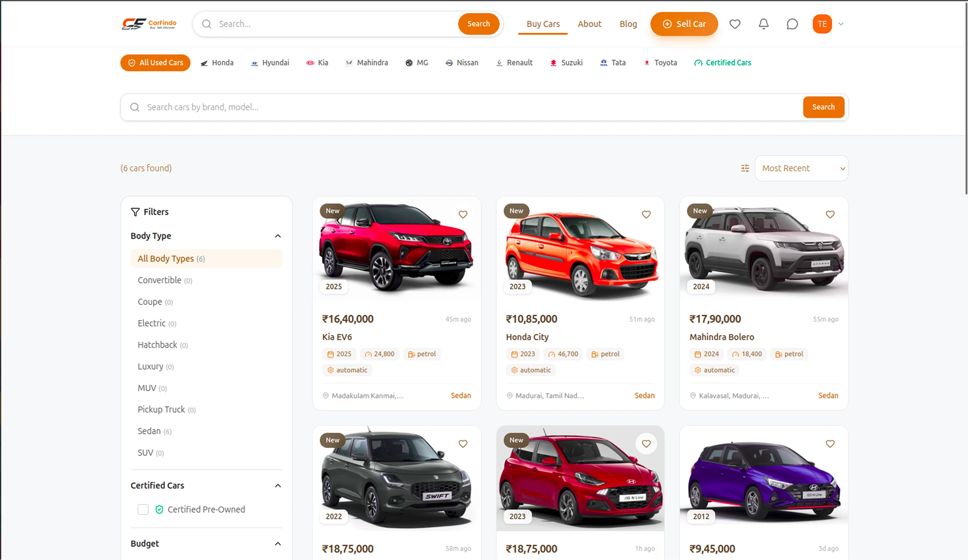Open the Kia EV6 listing title
Screen dimensions: 968x560
pyautogui.click(x=337, y=337)
